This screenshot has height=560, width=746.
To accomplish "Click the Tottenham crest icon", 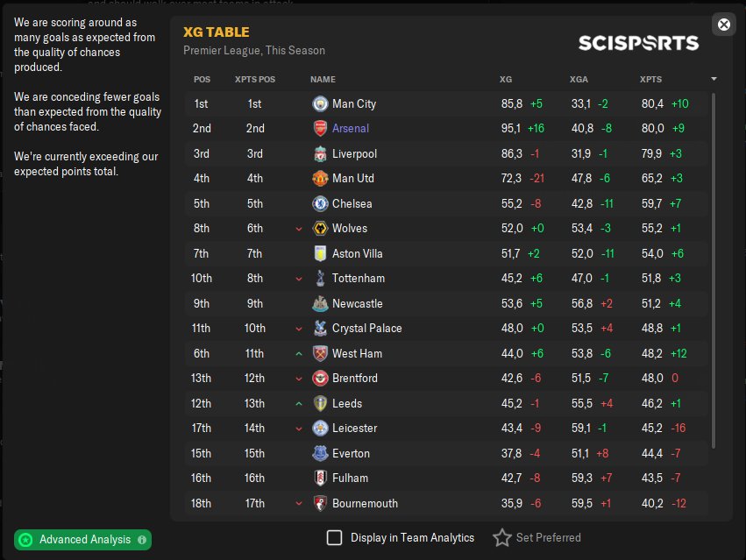I will [x=320, y=279].
